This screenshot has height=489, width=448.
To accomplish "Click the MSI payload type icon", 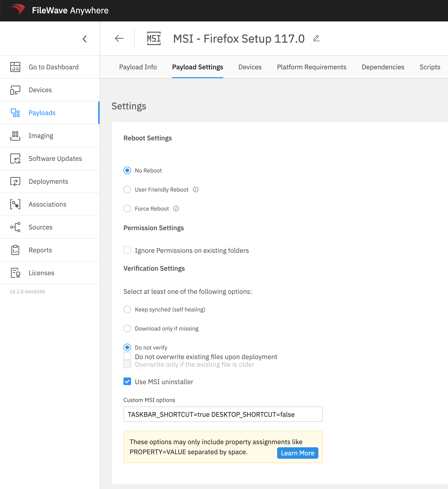I will [154, 38].
